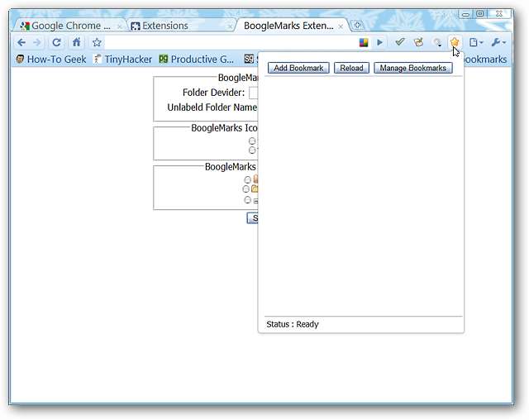Viewport: 529px width, 420px height.
Task: Click the Add Bookmark button
Action: (299, 68)
